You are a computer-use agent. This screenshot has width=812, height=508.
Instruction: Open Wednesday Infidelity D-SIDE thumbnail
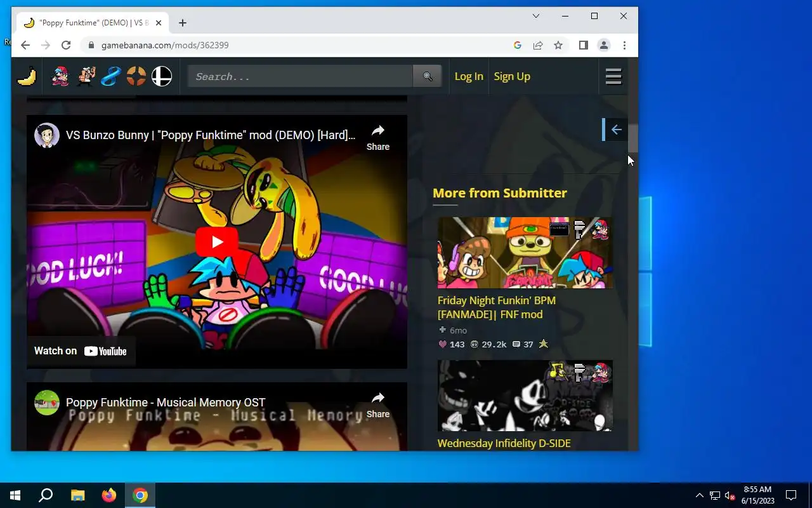525,396
